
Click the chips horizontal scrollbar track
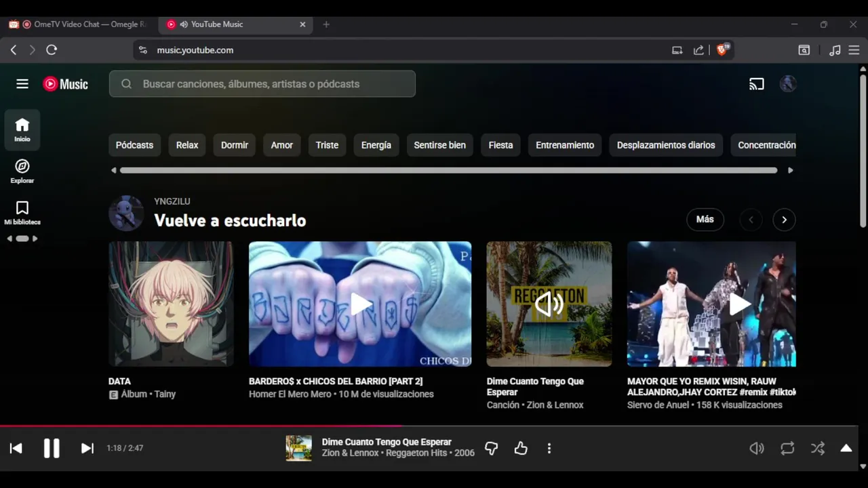point(448,170)
